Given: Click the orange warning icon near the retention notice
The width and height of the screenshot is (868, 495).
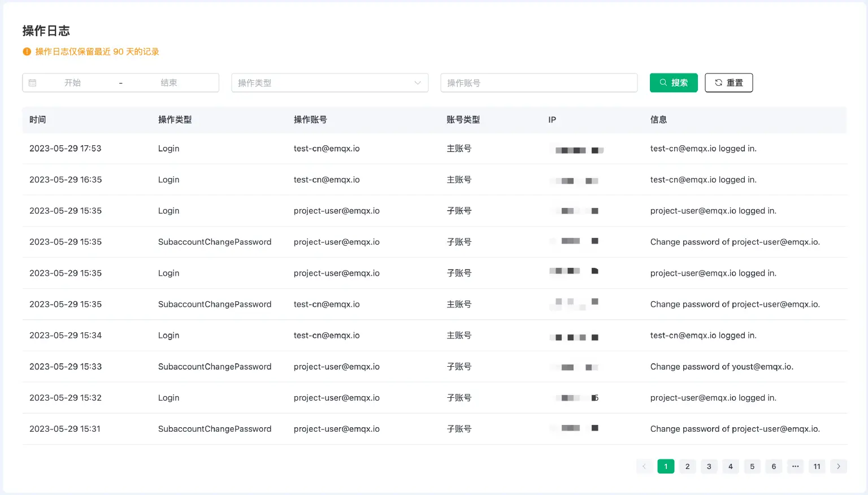Looking at the screenshot, I should 27,51.
